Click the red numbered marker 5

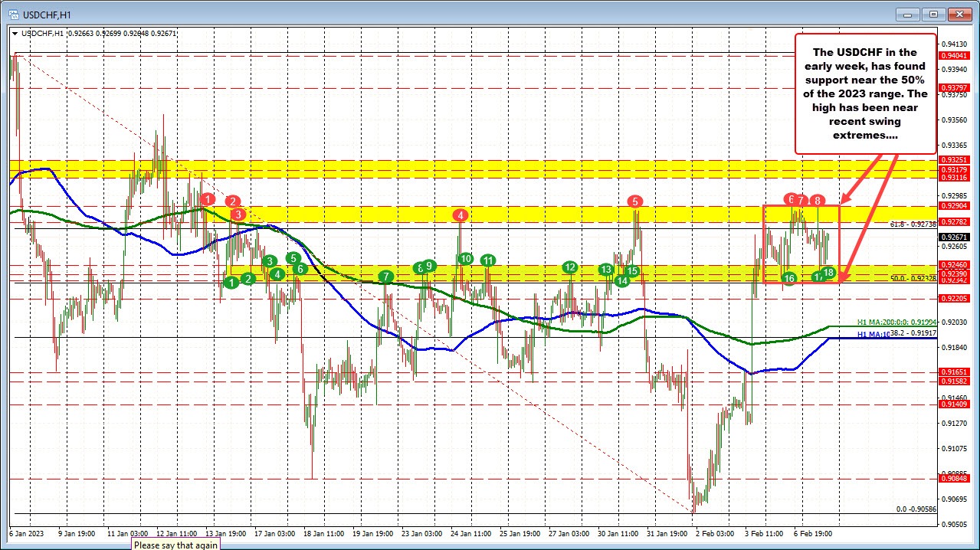point(634,201)
